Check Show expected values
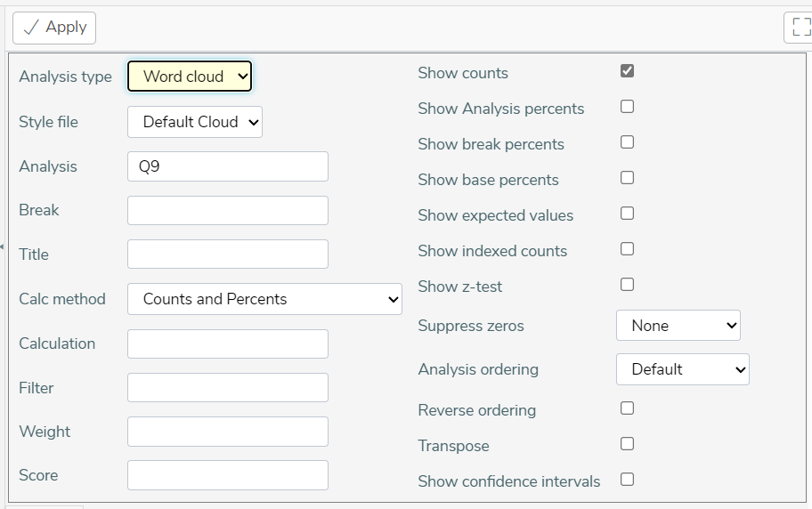The width and height of the screenshot is (812, 509). click(x=627, y=214)
